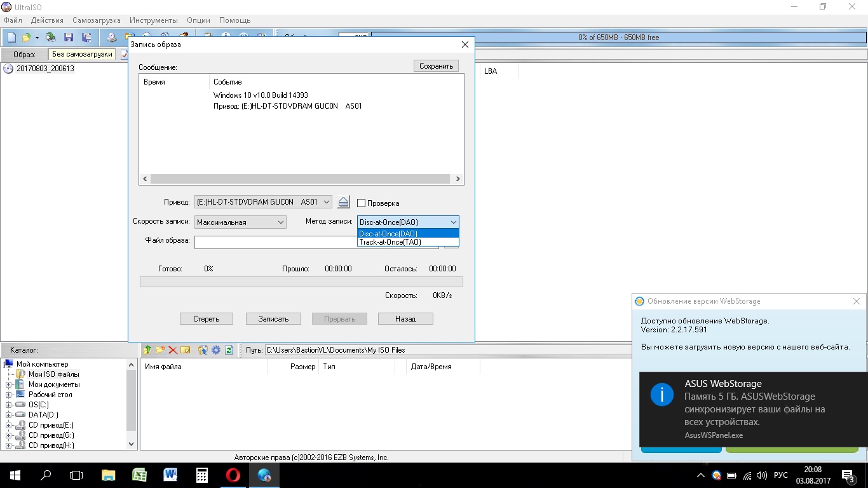The image size is (868, 488).
Task: Click the Save As toolbar icon
Action: tap(86, 37)
